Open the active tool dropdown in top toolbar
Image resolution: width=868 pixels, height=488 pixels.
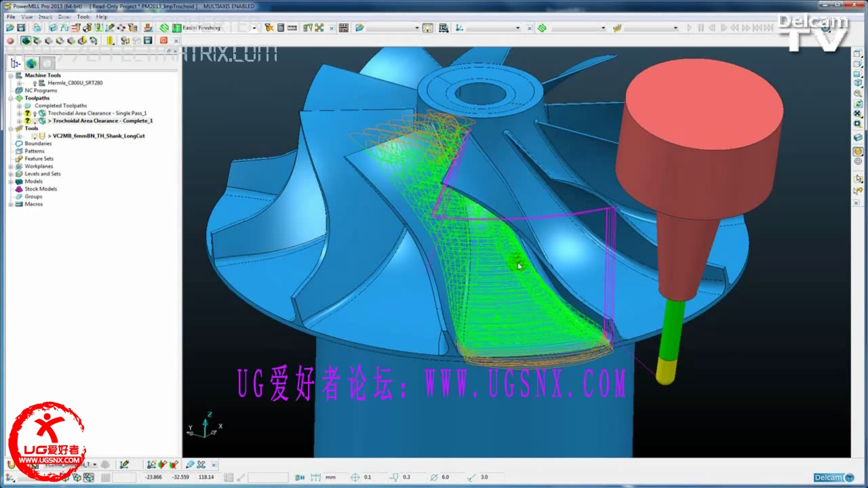point(675,28)
